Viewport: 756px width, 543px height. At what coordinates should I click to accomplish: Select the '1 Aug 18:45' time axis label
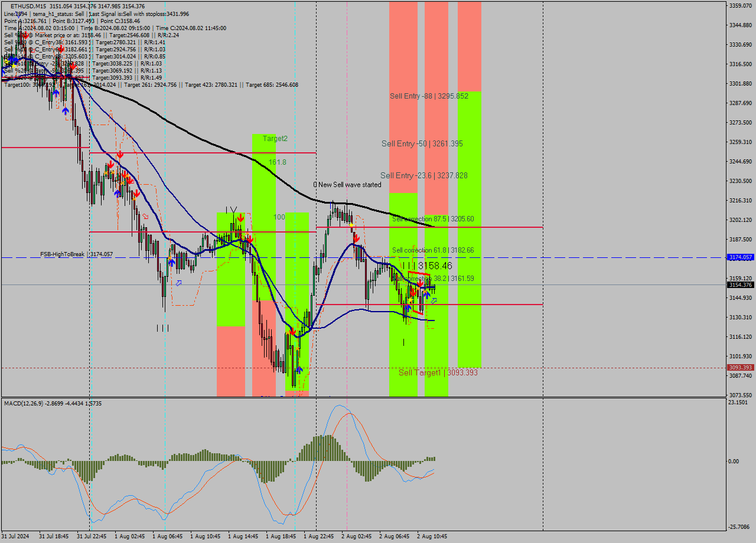[281, 537]
